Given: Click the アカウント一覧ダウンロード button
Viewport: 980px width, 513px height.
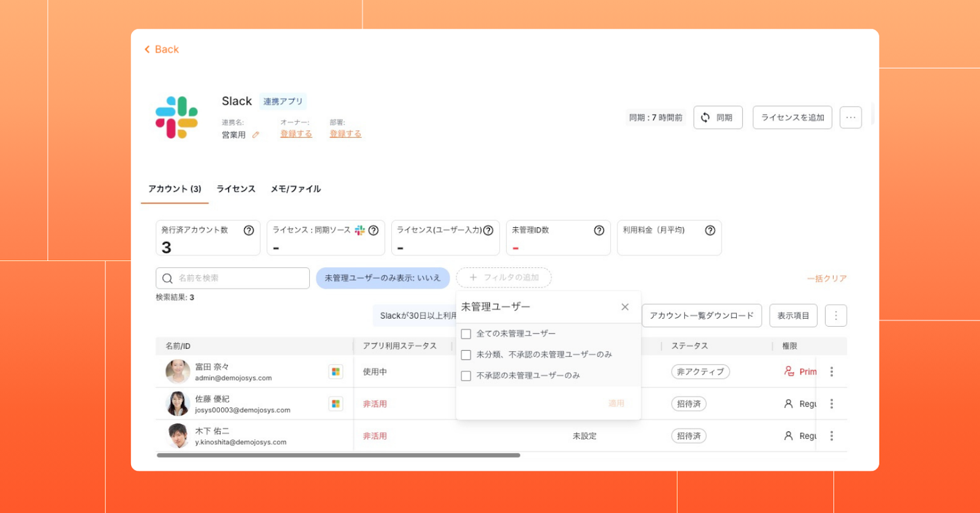Looking at the screenshot, I should (x=702, y=316).
